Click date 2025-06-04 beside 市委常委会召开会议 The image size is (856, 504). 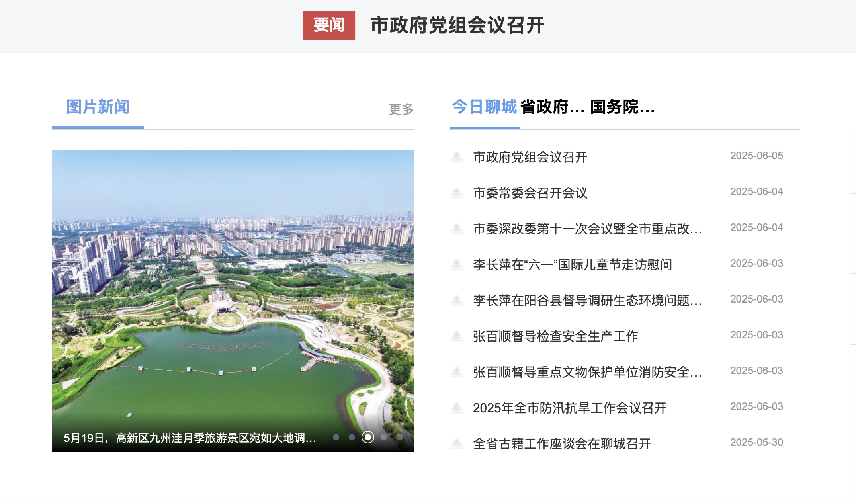(x=756, y=191)
